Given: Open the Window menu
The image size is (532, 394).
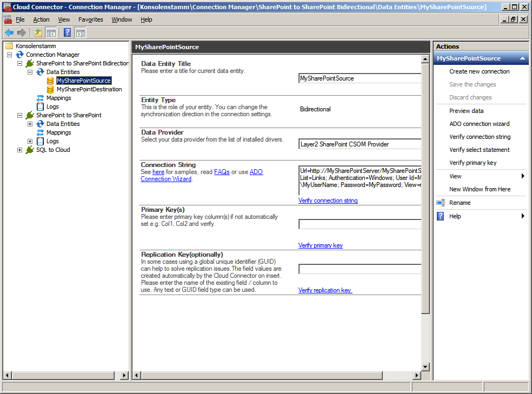Looking at the screenshot, I should point(122,19).
